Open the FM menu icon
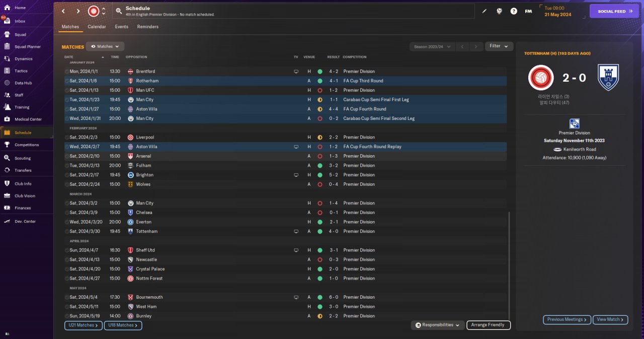644x339 pixels. pyautogui.click(x=528, y=11)
